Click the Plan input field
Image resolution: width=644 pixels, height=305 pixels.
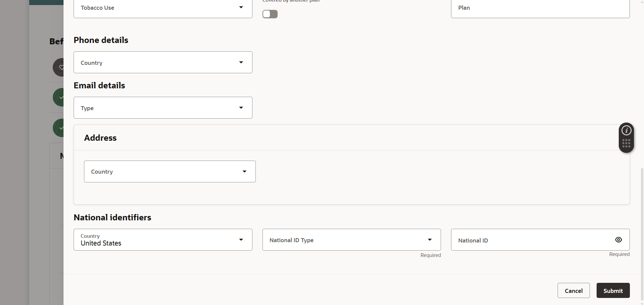(540, 8)
